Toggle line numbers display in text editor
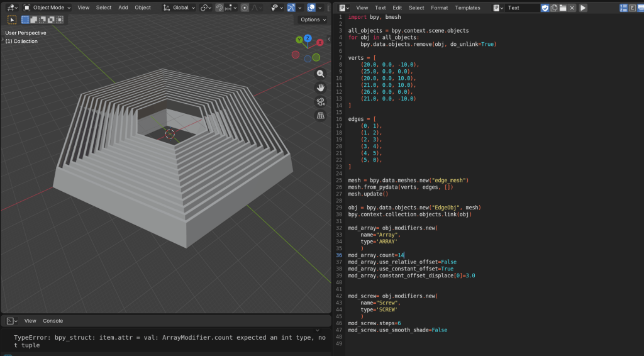Screen dimensions: 644x356 [x=623, y=8]
